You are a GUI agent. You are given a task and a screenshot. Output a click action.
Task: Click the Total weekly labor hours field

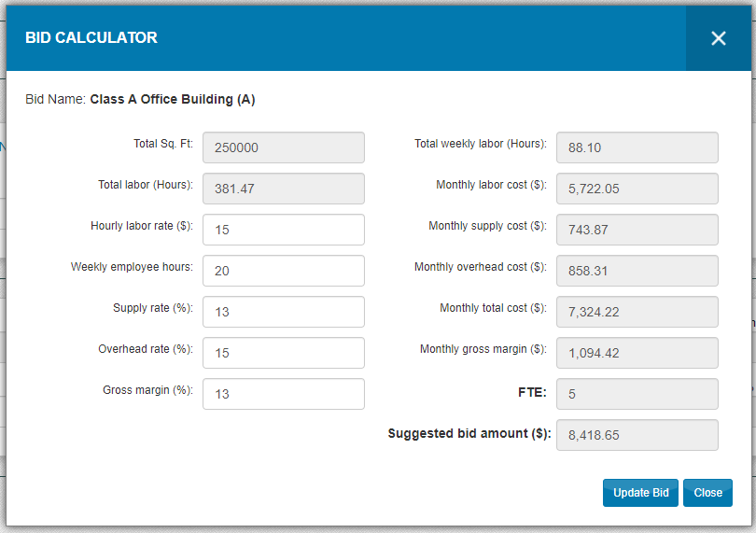pos(637,147)
